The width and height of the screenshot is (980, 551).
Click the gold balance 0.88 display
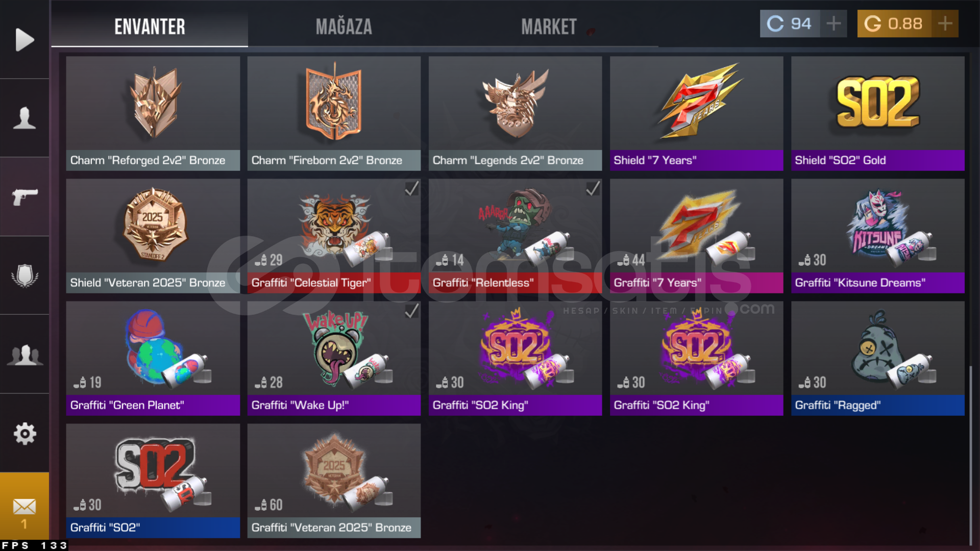tap(894, 23)
